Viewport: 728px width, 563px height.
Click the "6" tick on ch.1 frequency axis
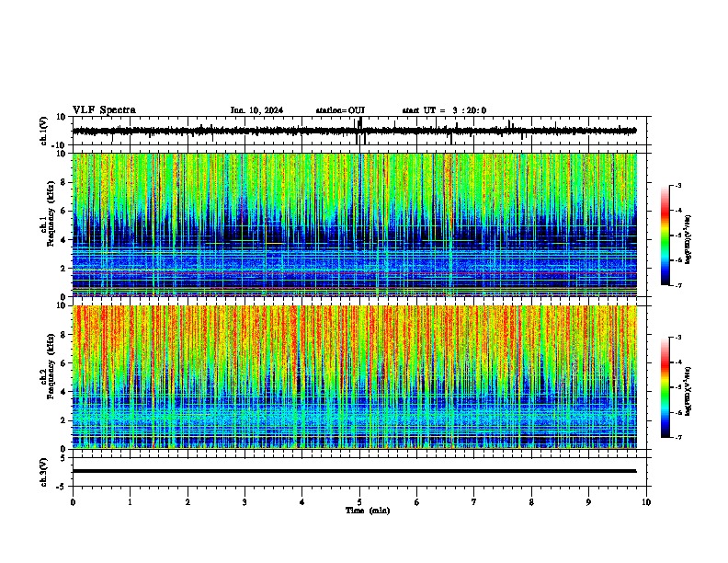(63, 212)
